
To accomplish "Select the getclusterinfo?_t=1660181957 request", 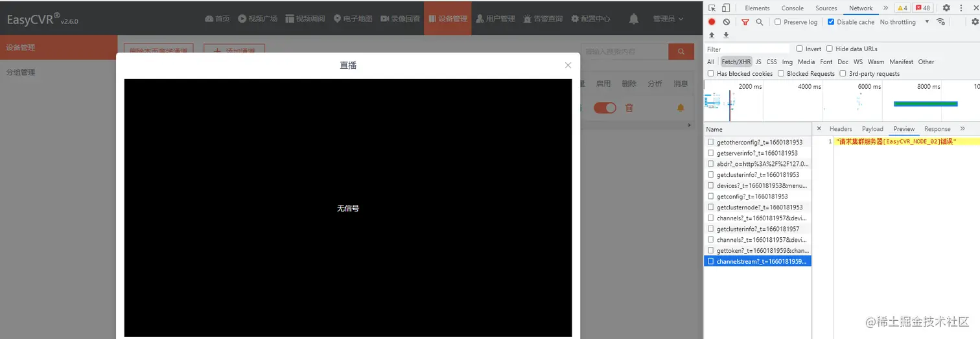I will 758,229.
